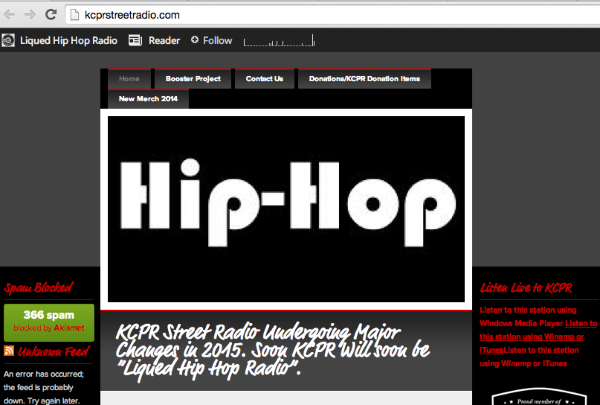This screenshot has height=405, width=600.
Task: Click underlined Listen using Winamp or iTunes link
Action: (538, 337)
